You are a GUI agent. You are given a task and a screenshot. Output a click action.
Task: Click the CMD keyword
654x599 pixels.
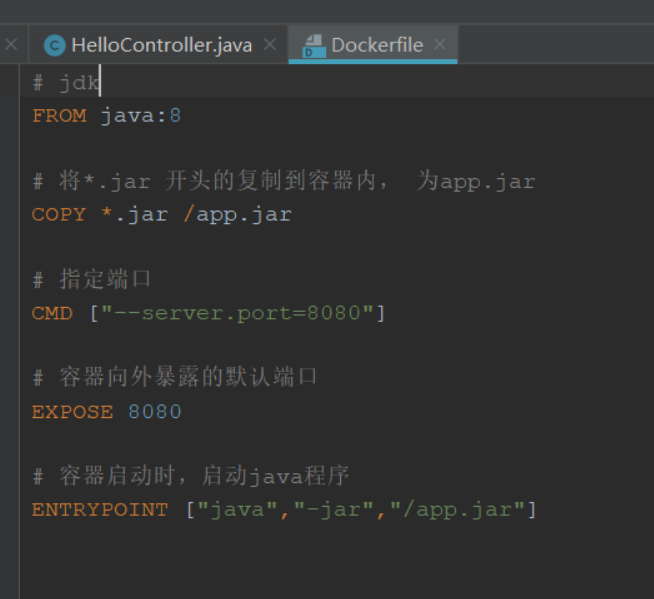coord(52,313)
